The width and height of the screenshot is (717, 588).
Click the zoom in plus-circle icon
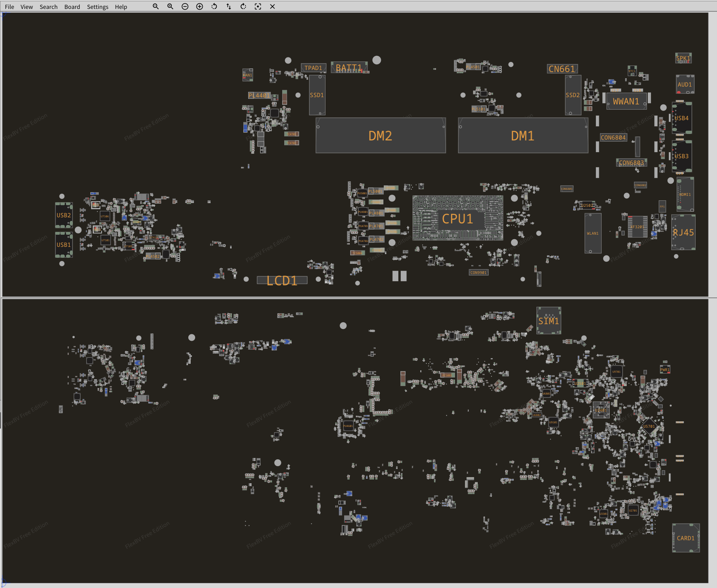click(200, 6)
